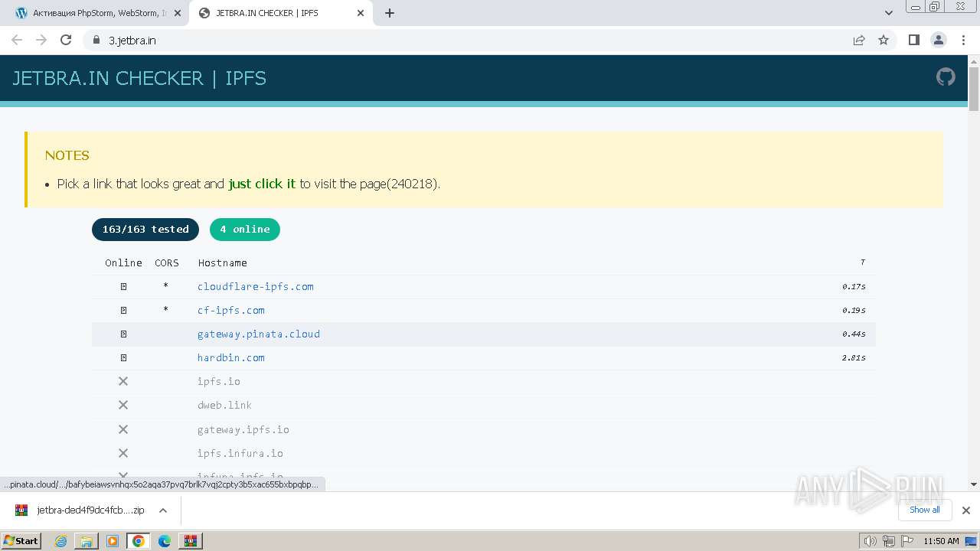Viewport: 980px width, 551px height.
Task: Click the 'just click it' green text
Action: tap(262, 184)
